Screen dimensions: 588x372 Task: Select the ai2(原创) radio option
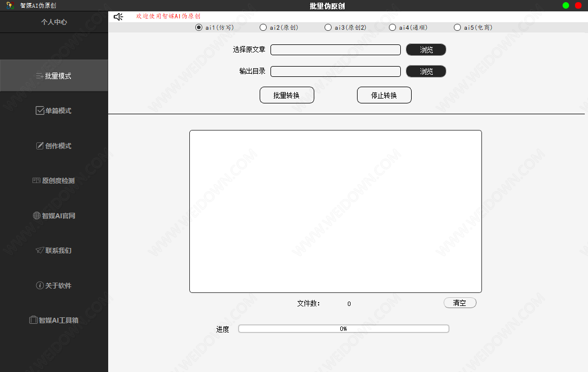coord(263,28)
